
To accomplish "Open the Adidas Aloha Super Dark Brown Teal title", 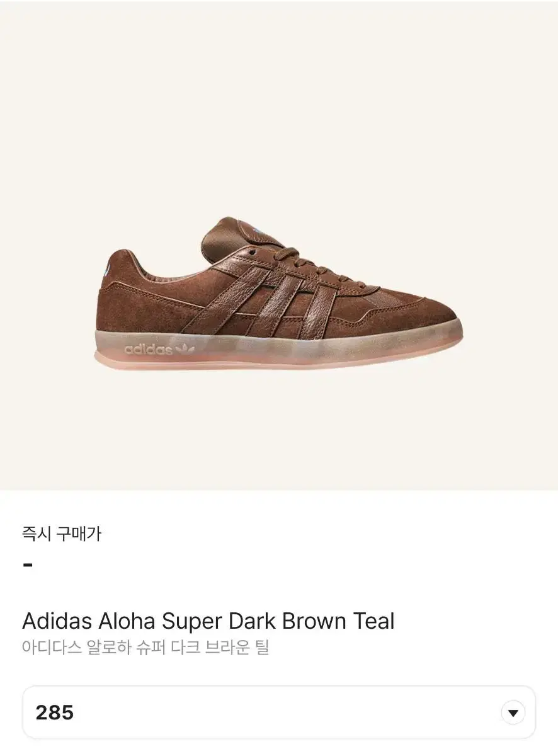I will (x=208, y=621).
